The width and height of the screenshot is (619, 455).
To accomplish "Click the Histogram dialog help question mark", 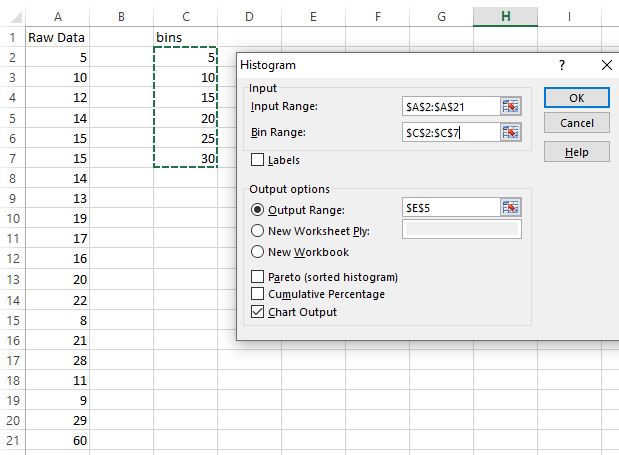I will coord(562,65).
